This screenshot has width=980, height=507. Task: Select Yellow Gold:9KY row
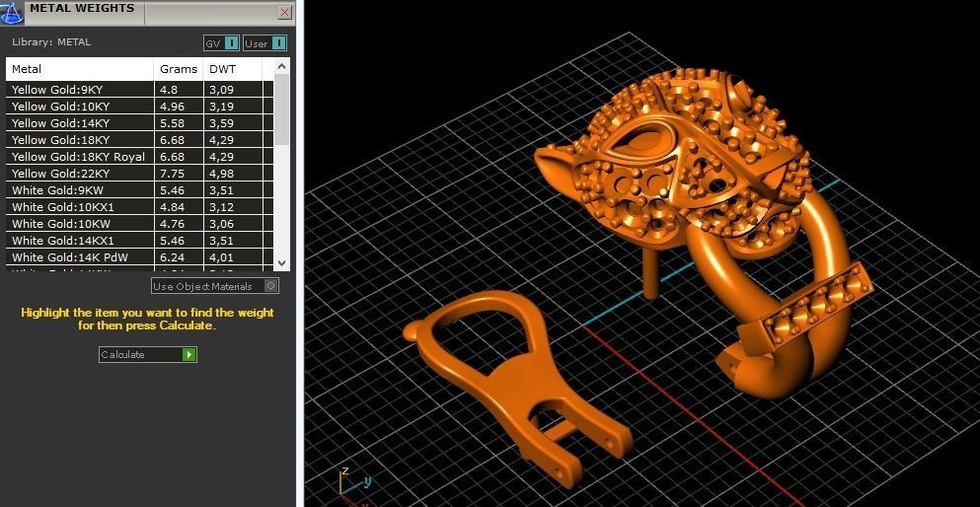140,90
